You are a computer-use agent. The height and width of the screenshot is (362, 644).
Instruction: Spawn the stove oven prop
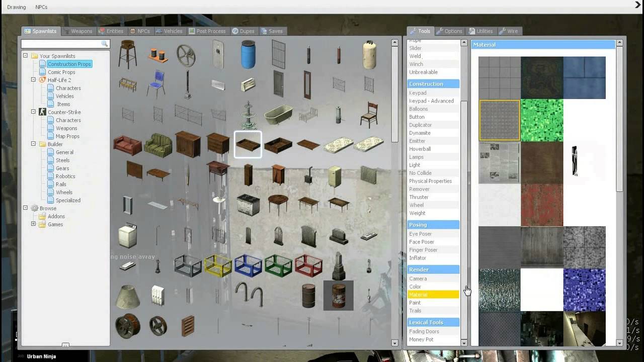(x=248, y=205)
